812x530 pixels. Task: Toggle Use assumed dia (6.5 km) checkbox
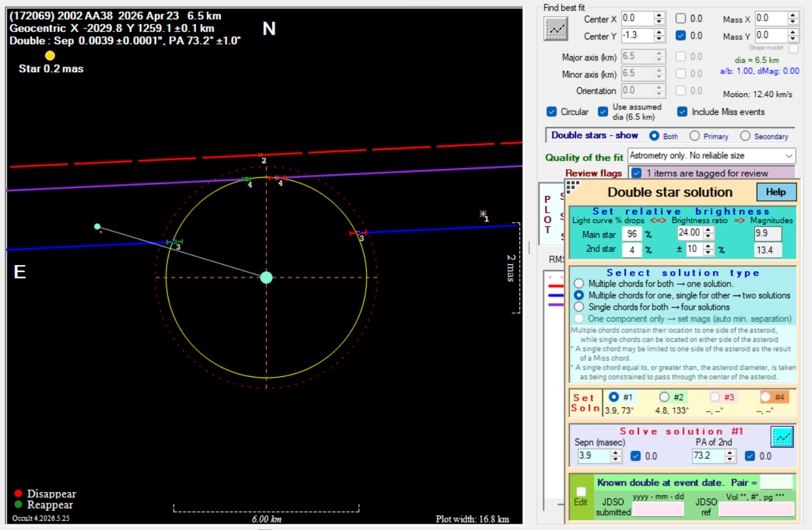click(x=602, y=112)
